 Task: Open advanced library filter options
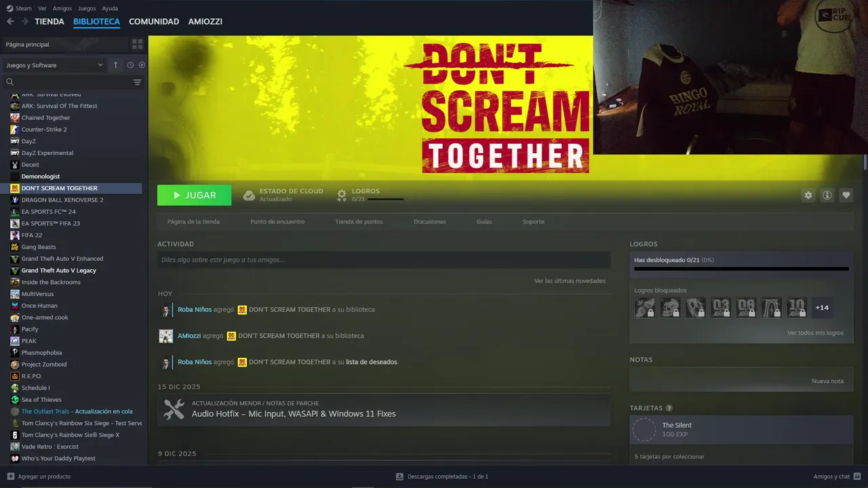tap(137, 82)
